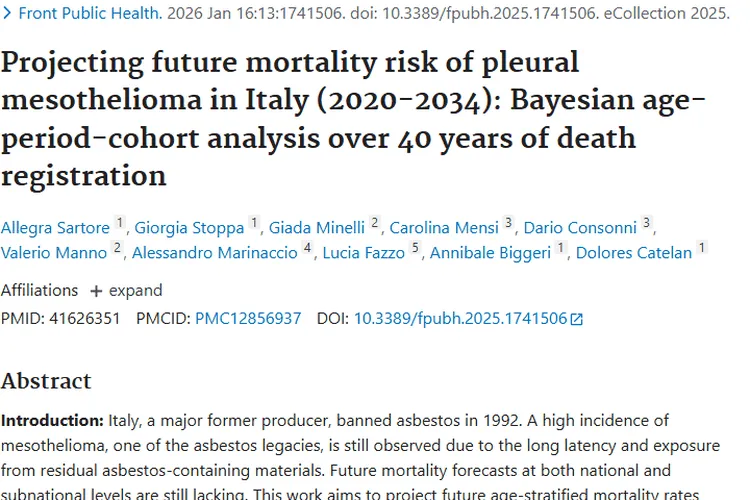The image size is (750, 500).
Task: Open author Lucia Fazzo's link
Action: click(x=363, y=253)
